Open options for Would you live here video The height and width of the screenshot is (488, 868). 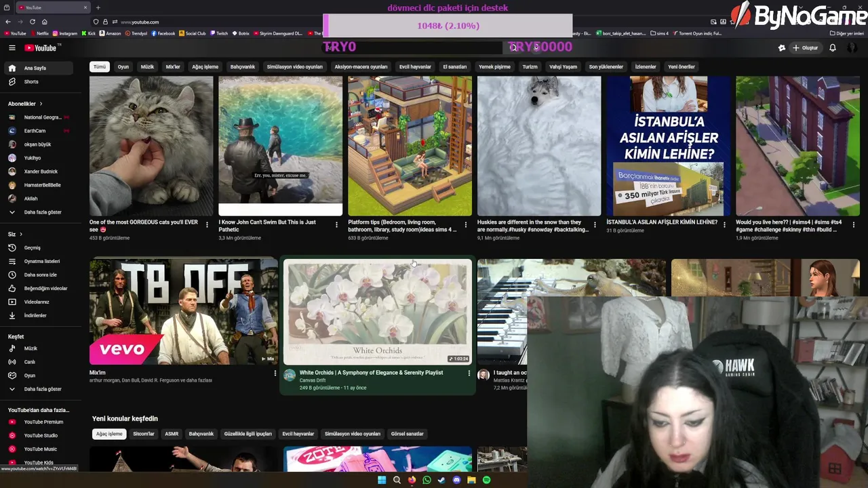[853, 224]
